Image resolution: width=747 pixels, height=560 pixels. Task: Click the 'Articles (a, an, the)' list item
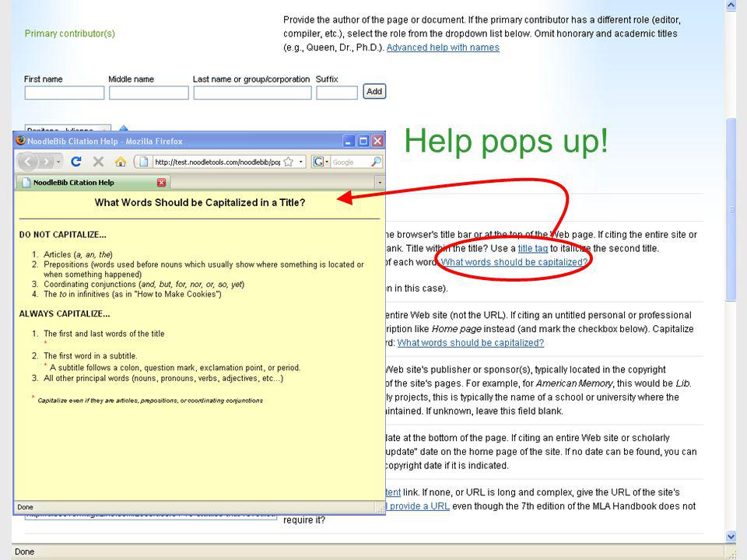78,254
